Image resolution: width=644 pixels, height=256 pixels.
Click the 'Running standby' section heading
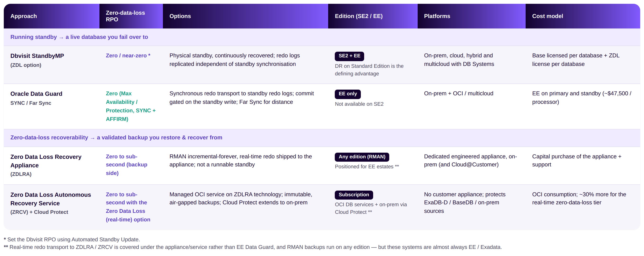pyautogui.click(x=79, y=37)
